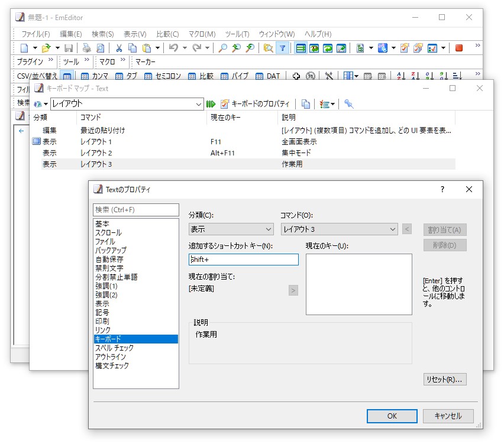504x444 pixels.
Task: Click the red Stop record icon
Action: pos(458,48)
